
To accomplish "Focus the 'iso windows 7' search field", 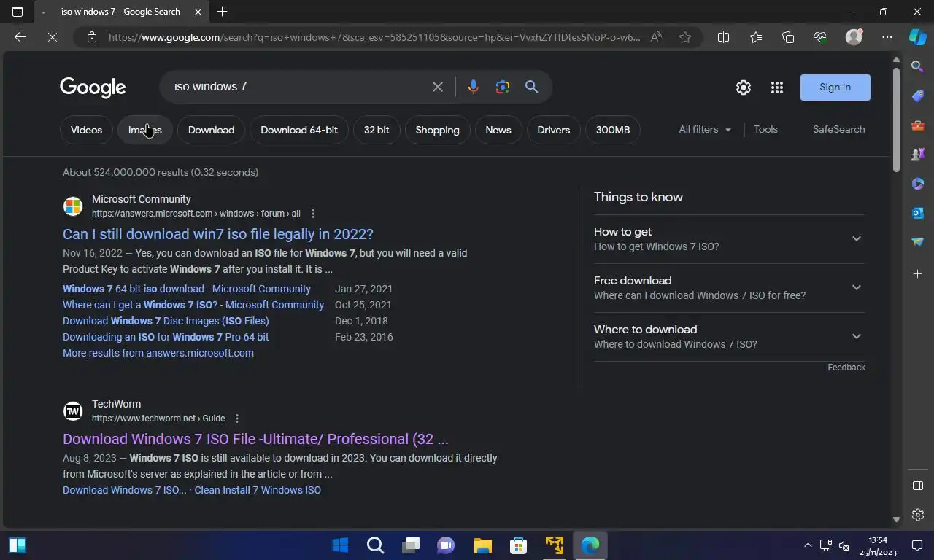I will (298, 87).
